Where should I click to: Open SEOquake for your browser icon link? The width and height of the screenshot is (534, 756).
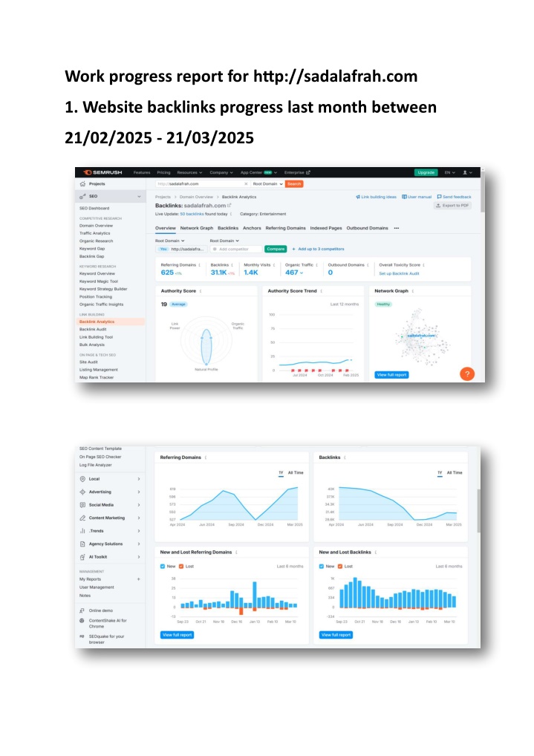click(x=82, y=636)
